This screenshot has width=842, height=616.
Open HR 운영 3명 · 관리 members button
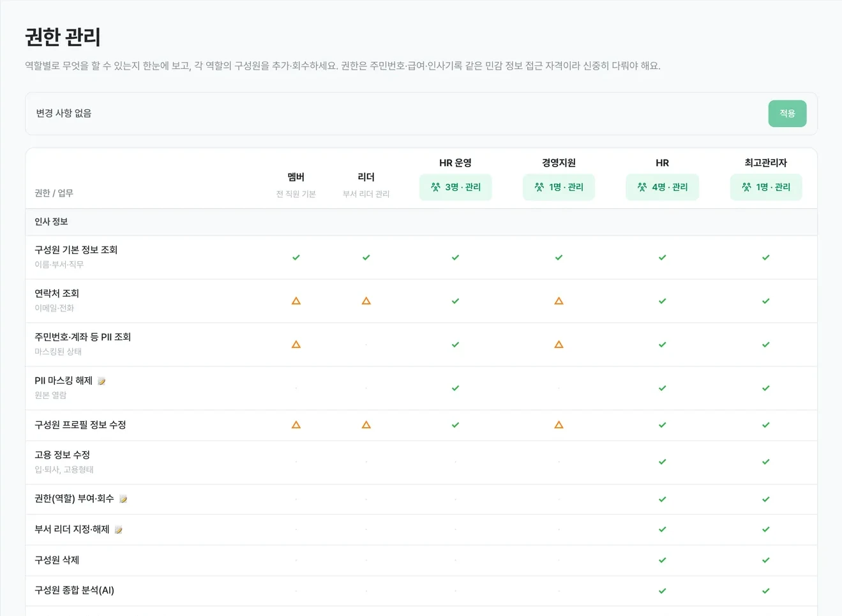pyautogui.click(x=455, y=187)
